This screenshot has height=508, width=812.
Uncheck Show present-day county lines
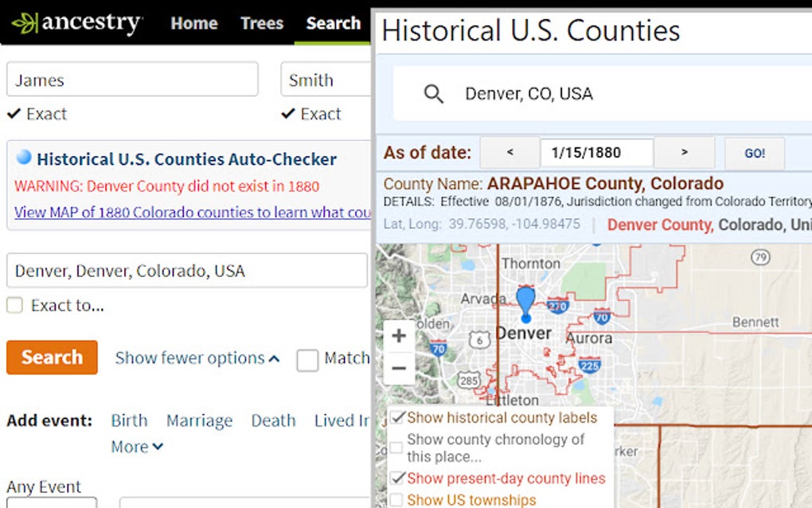pos(397,478)
